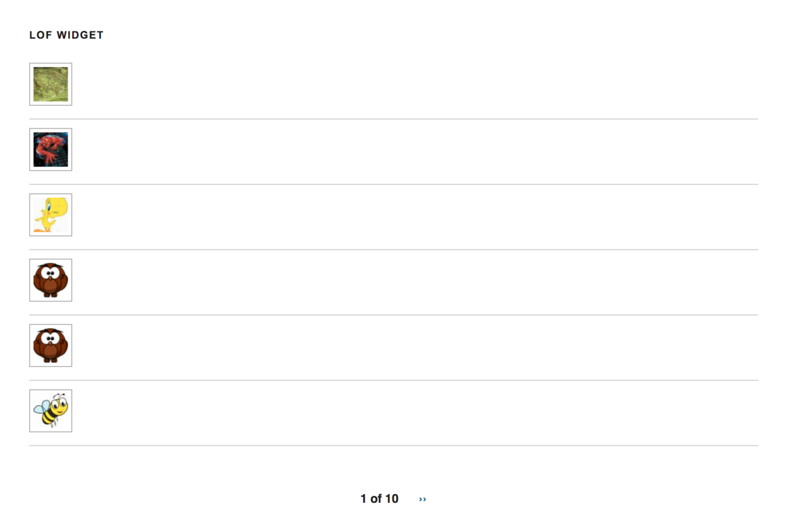Image resolution: width=809 pixels, height=532 pixels.
Task: Click the white frame around Spider-Man picture
Action: point(32,150)
